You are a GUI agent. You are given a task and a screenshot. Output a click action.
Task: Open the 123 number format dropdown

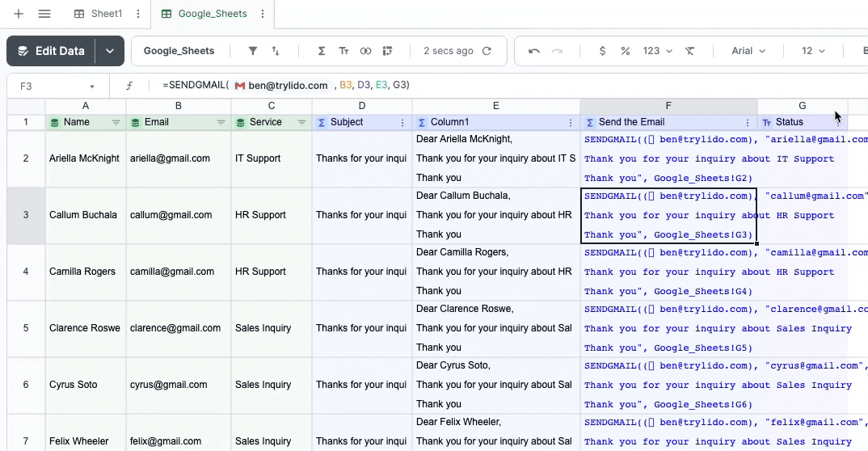coord(657,51)
